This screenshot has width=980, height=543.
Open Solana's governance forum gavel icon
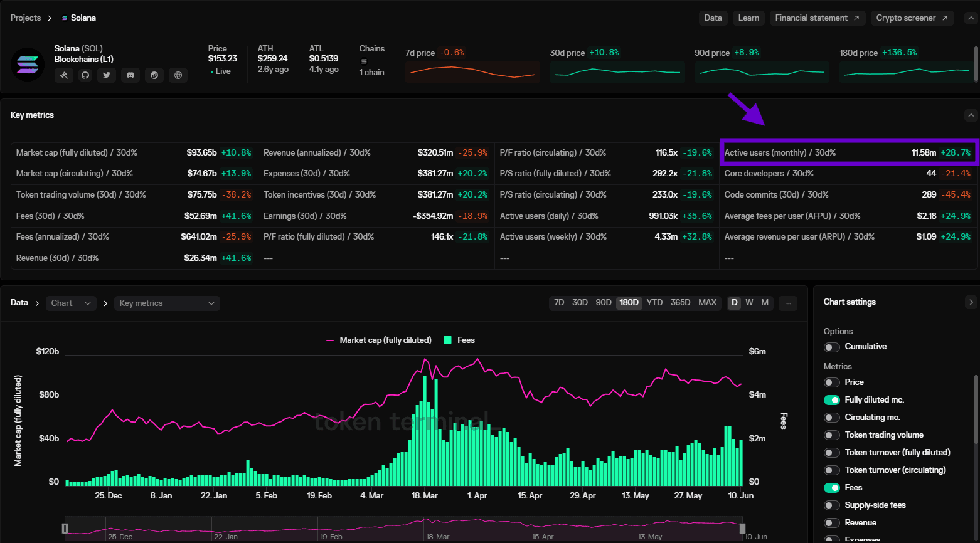pos(64,75)
